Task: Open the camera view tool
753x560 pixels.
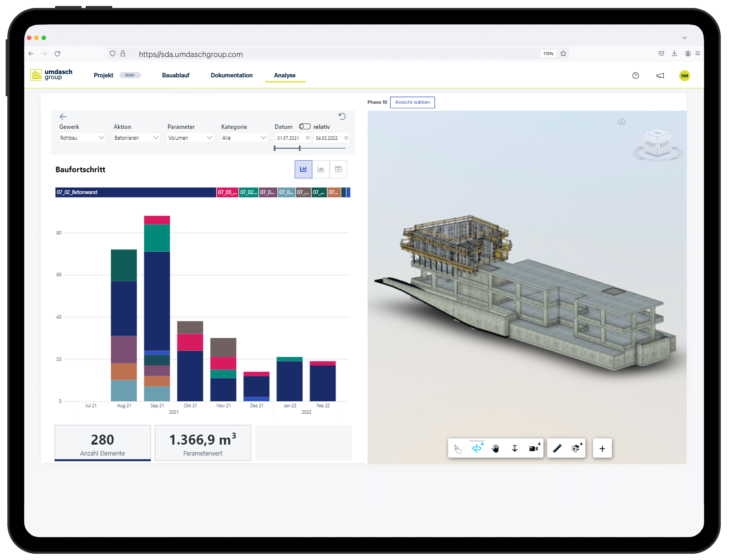Action: 533,448
